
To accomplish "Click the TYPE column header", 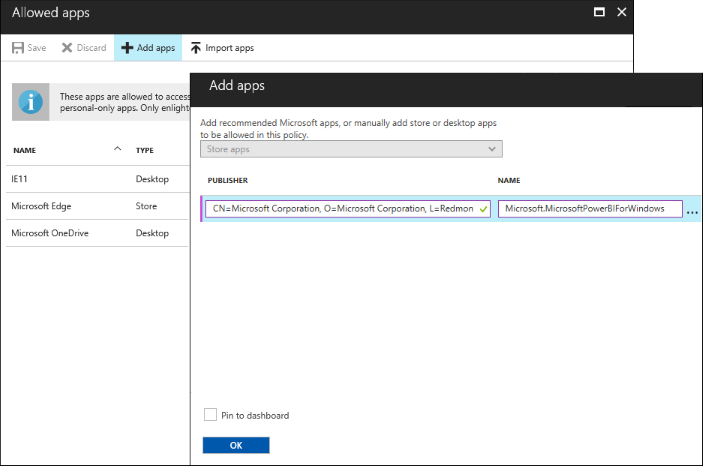I will coord(145,150).
